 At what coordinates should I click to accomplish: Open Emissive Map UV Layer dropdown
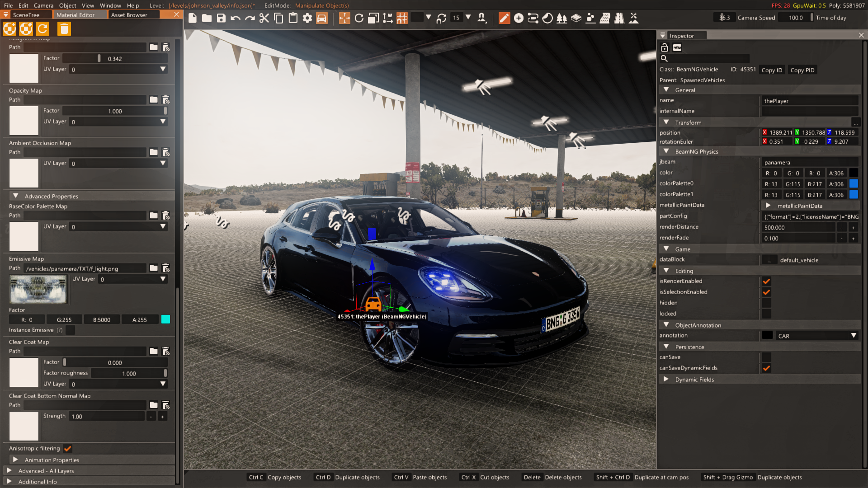(x=133, y=279)
